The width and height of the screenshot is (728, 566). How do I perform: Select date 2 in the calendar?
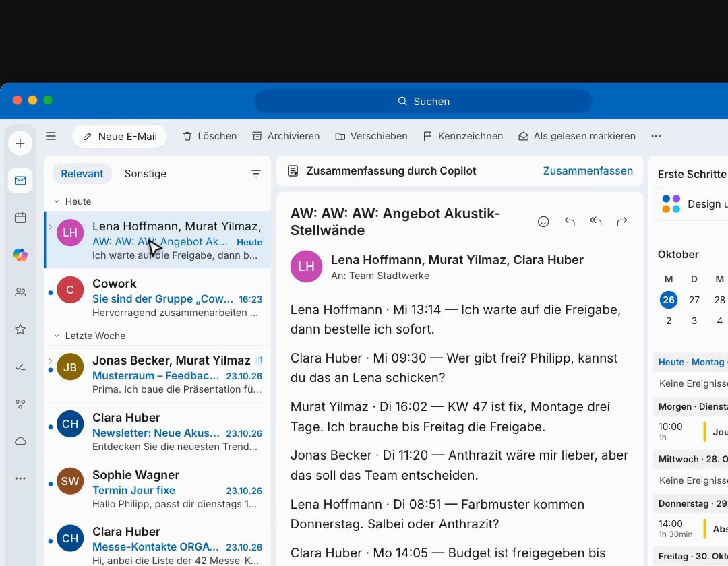[x=669, y=321]
